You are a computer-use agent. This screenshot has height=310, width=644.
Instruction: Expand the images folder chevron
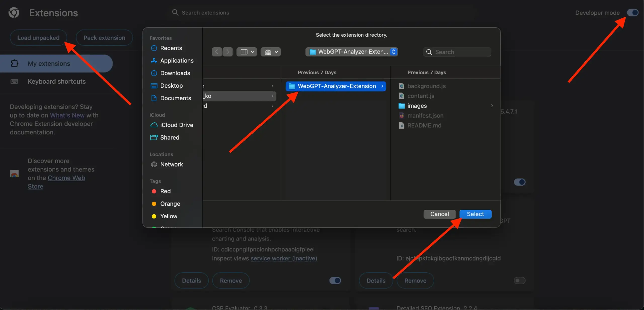[492, 106]
